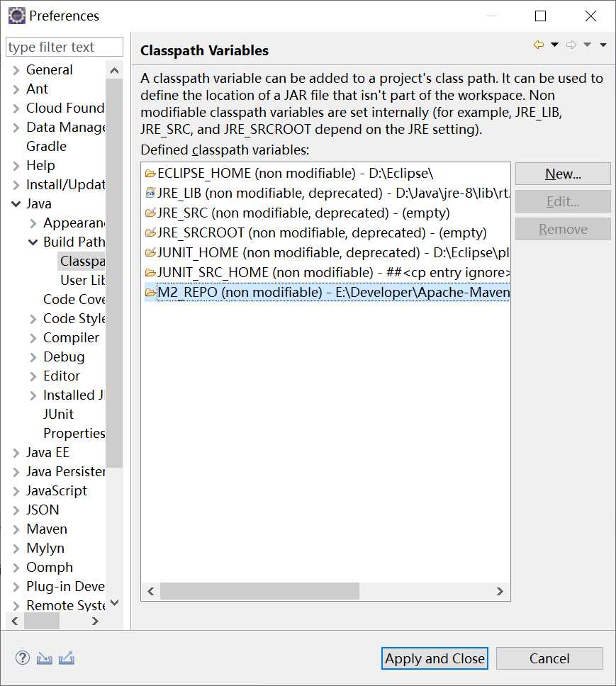The width and height of the screenshot is (616, 686).
Task: Expand the Maven preferences node
Action: click(x=16, y=529)
